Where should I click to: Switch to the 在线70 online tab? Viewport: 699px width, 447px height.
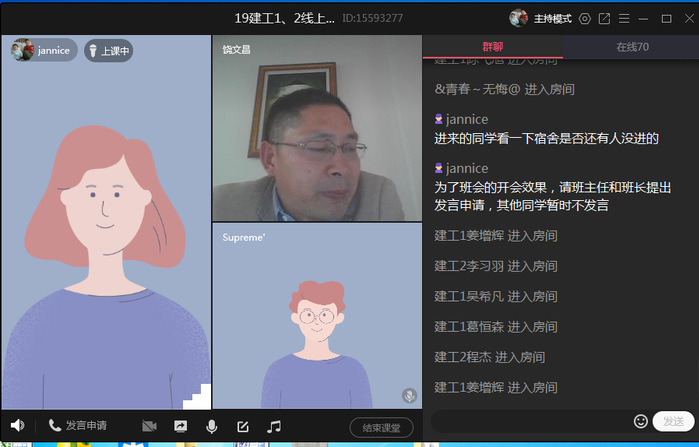coord(632,47)
